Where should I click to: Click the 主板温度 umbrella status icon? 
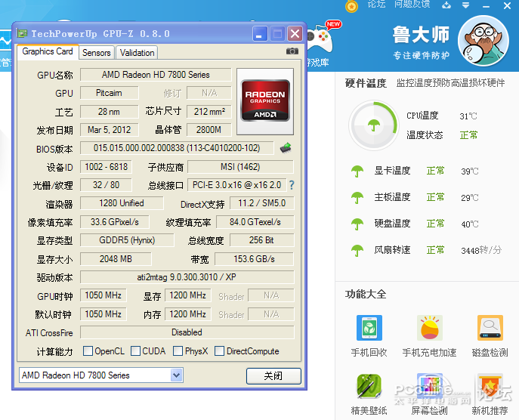(x=357, y=198)
